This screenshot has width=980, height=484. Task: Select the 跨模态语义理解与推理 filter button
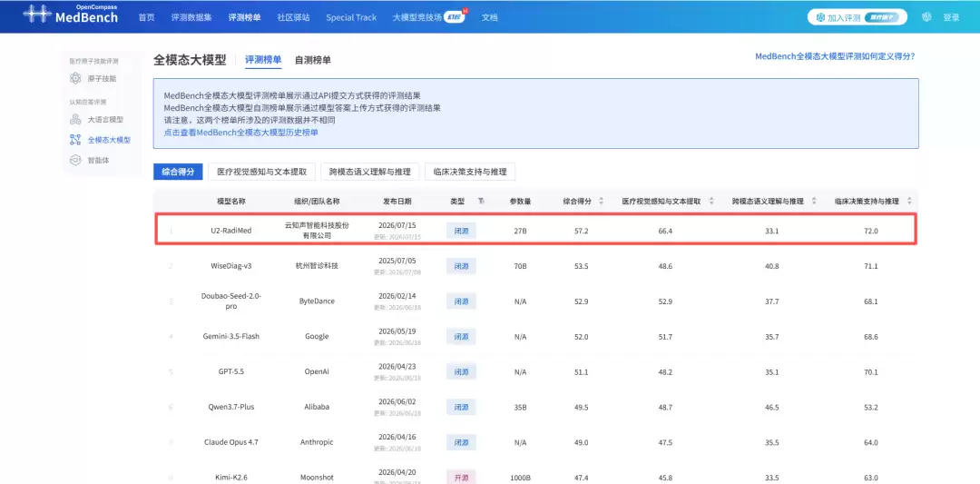(370, 172)
